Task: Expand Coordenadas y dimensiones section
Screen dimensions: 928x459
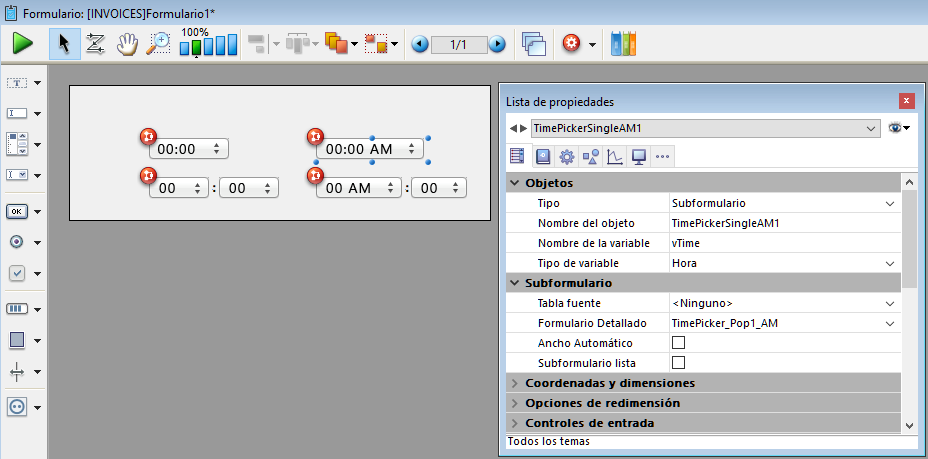Action: [x=515, y=383]
